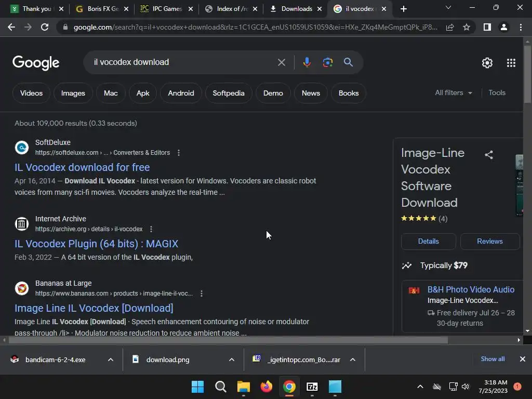This screenshot has height=399, width=532.
Task: Filter results by News
Action: [x=311, y=93]
